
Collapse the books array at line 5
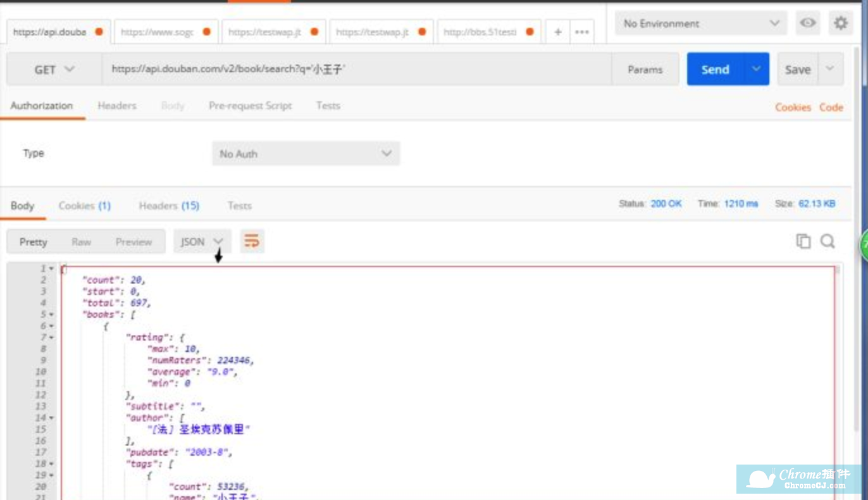(51, 315)
